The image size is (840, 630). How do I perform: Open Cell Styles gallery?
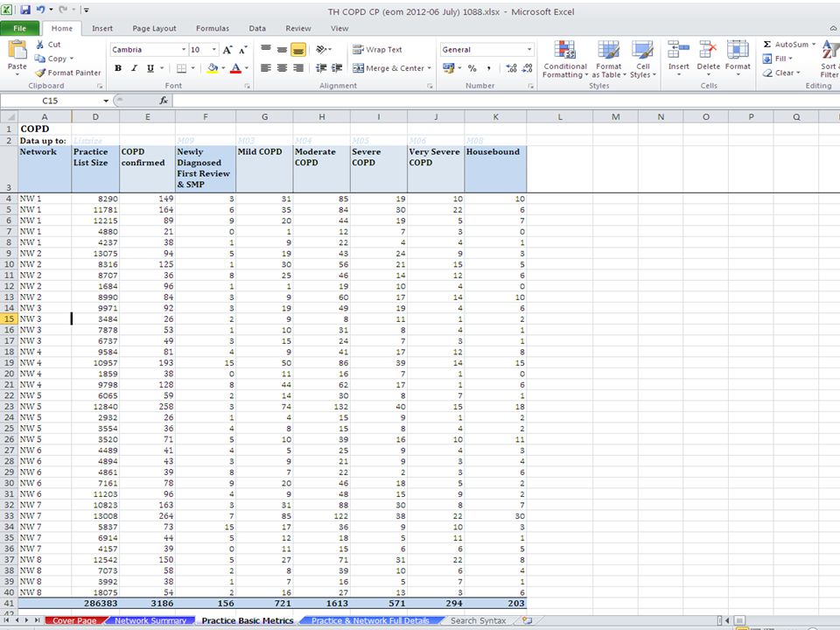pos(643,59)
